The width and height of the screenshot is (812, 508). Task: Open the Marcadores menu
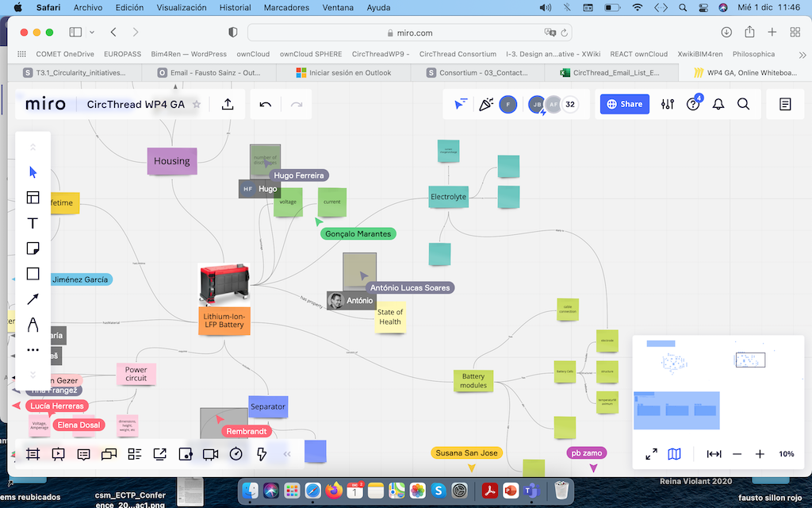tap(286, 8)
